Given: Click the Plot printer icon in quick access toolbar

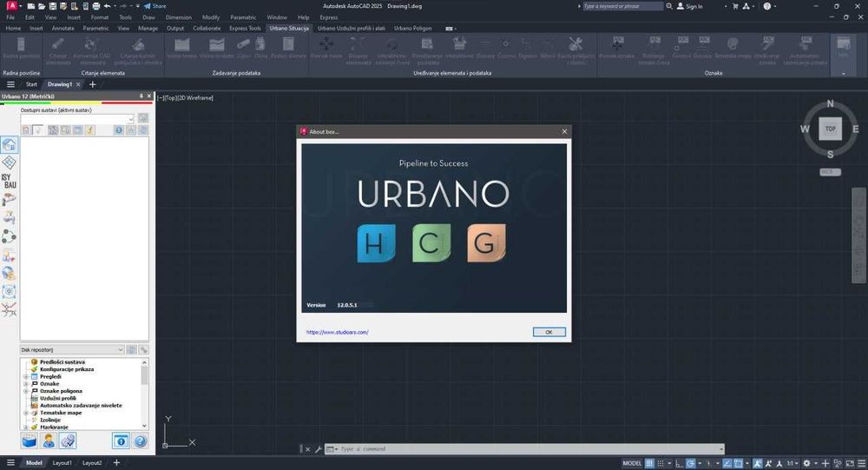Looking at the screenshot, I should coord(94,6).
